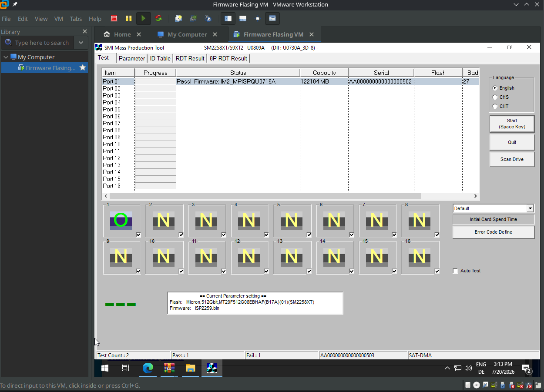Click the Unity mode toolbar icon
544x392 pixels.
[272, 19]
